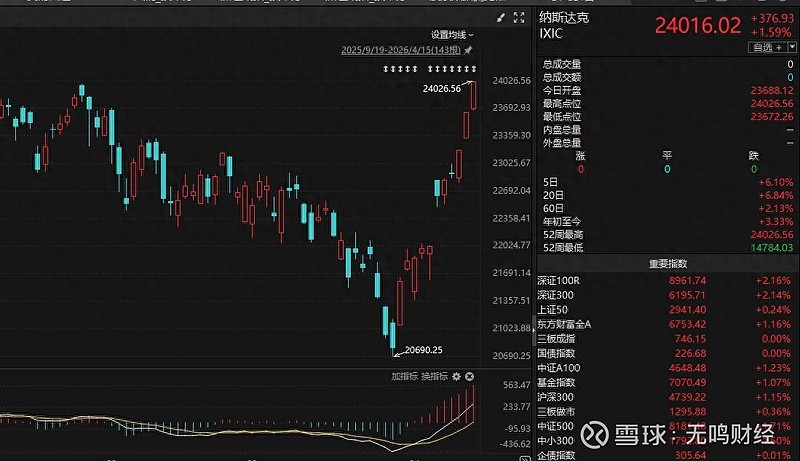Click the 6753.42 value for 东方财富全A
Viewport: 800px width, 461px height.
coord(687,324)
